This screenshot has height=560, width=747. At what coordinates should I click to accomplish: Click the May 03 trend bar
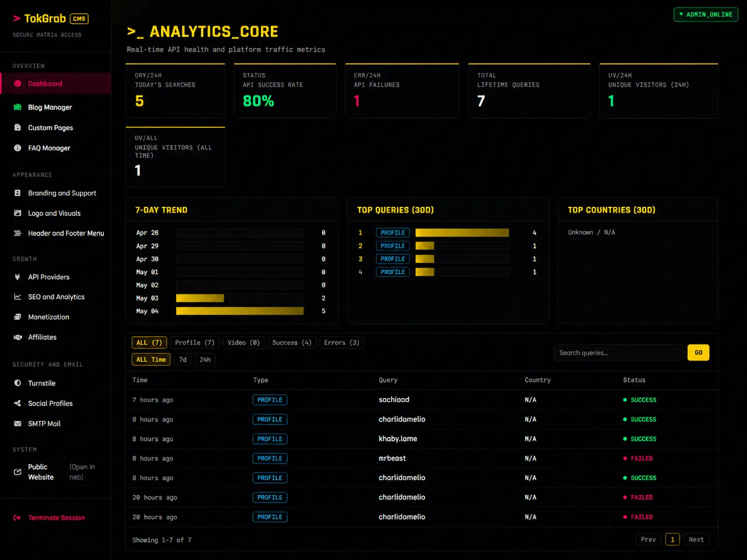pyautogui.click(x=200, y=298)
